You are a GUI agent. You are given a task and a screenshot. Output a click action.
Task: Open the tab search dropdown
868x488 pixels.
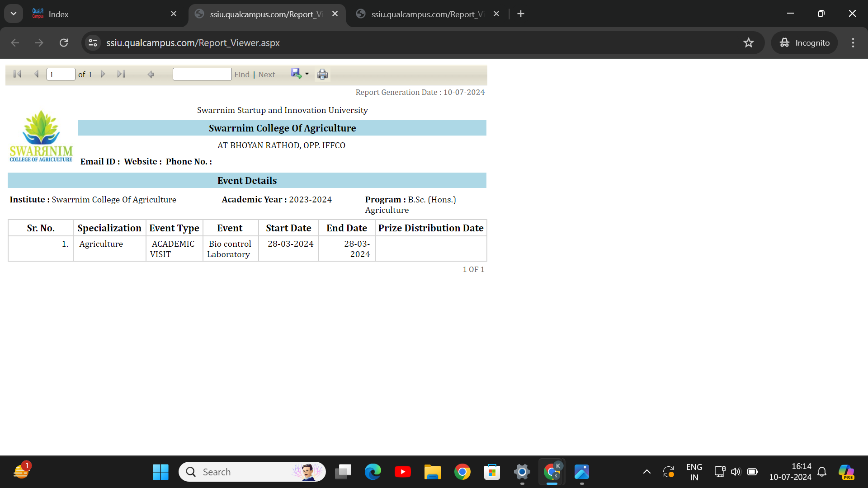coord(14,14)
